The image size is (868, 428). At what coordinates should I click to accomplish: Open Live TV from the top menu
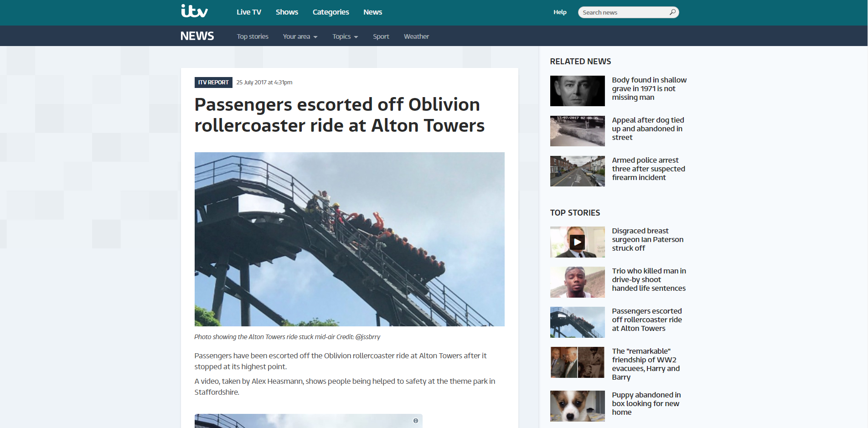tap(249, 12)
